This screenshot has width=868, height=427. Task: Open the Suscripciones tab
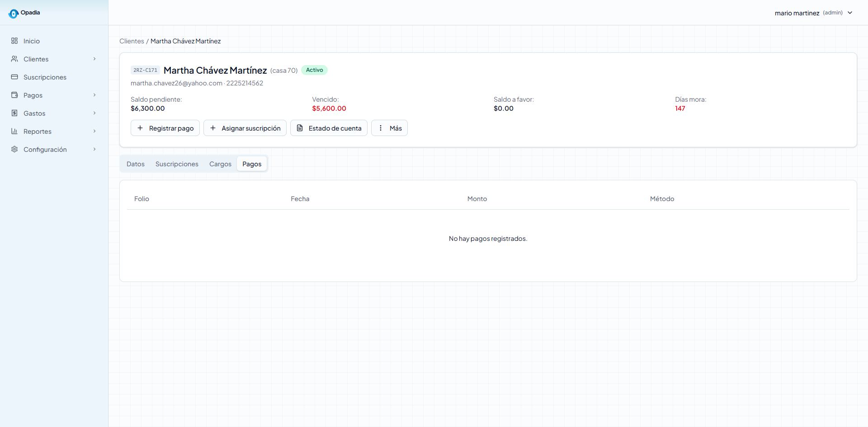[x=177, y=164]
